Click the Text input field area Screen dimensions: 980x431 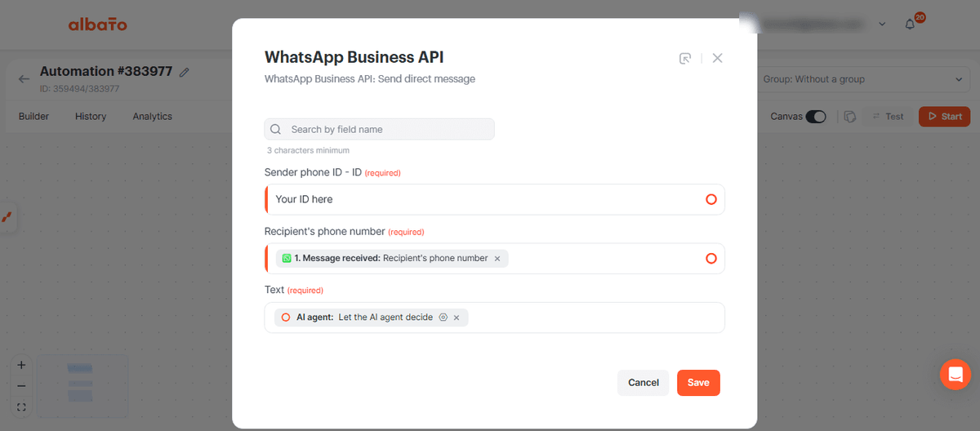pyautogui.click(x=495, y=318)
